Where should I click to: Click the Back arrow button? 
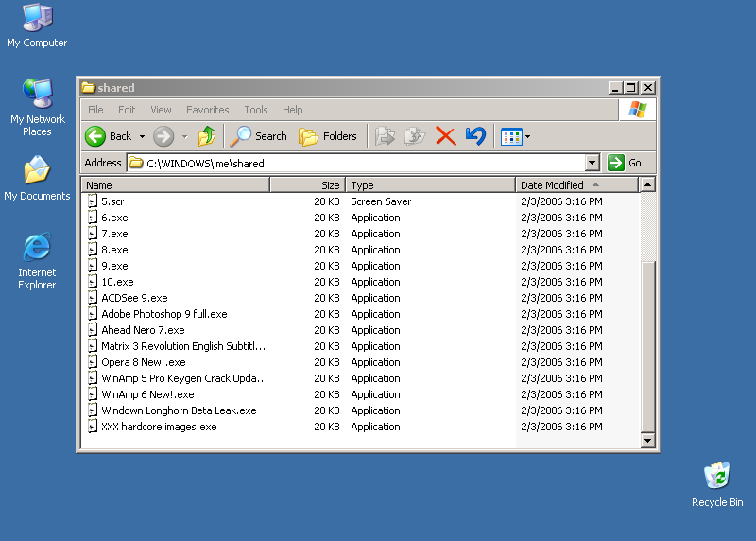(x=95, y=136)
